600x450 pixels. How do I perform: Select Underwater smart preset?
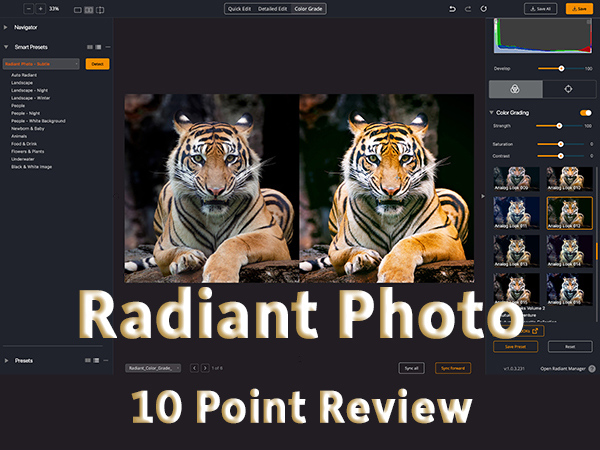point(23,159)
